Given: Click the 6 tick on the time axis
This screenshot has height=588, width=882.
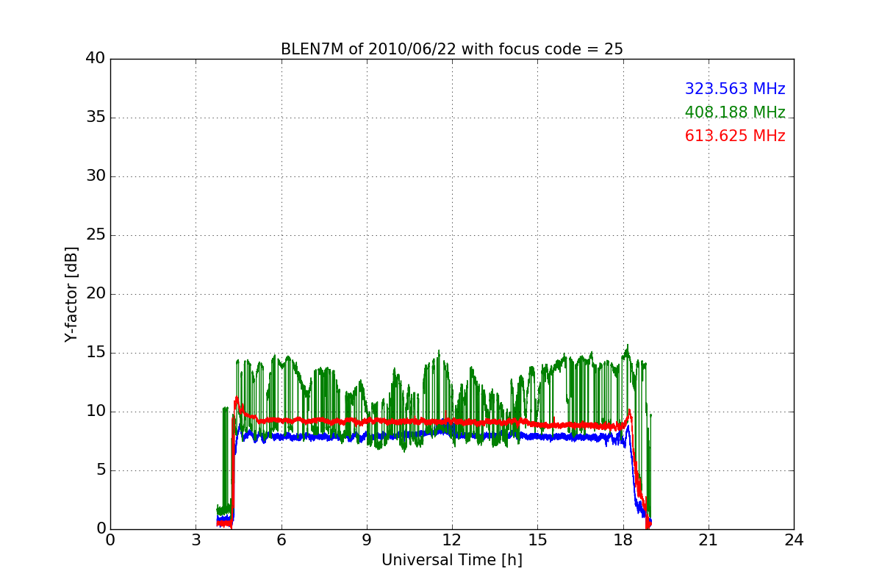Looking at the screenshot, I should [281, 540].
